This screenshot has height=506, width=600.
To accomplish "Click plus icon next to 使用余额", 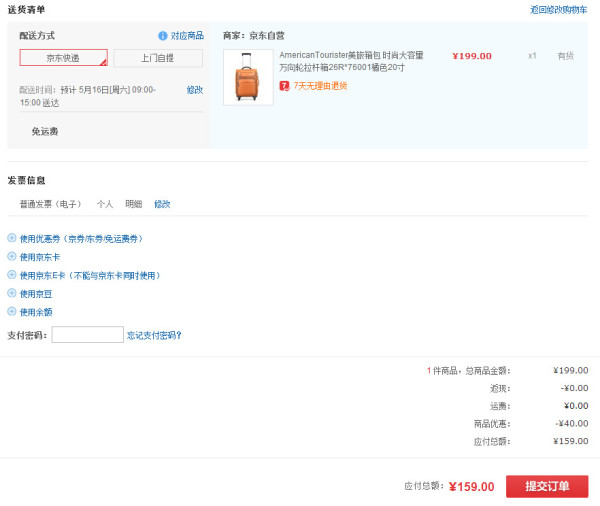I will pos(12,312).
